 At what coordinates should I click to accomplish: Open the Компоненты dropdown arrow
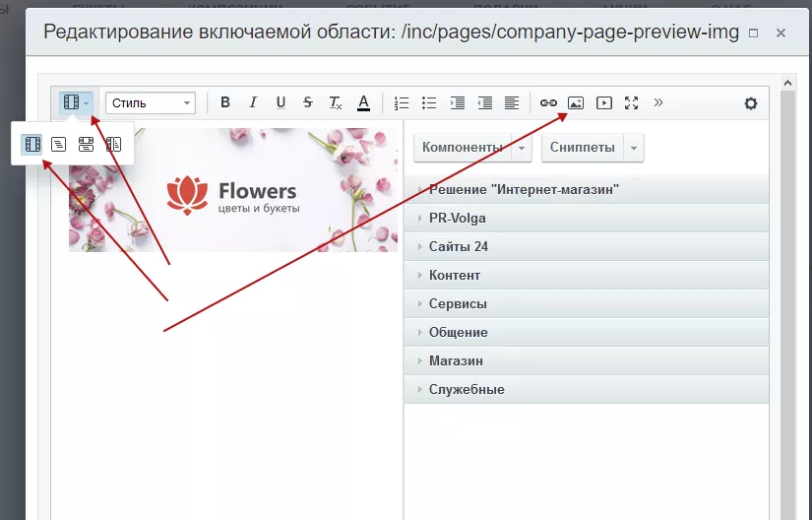pyautogui.click(x=522, y=148)
